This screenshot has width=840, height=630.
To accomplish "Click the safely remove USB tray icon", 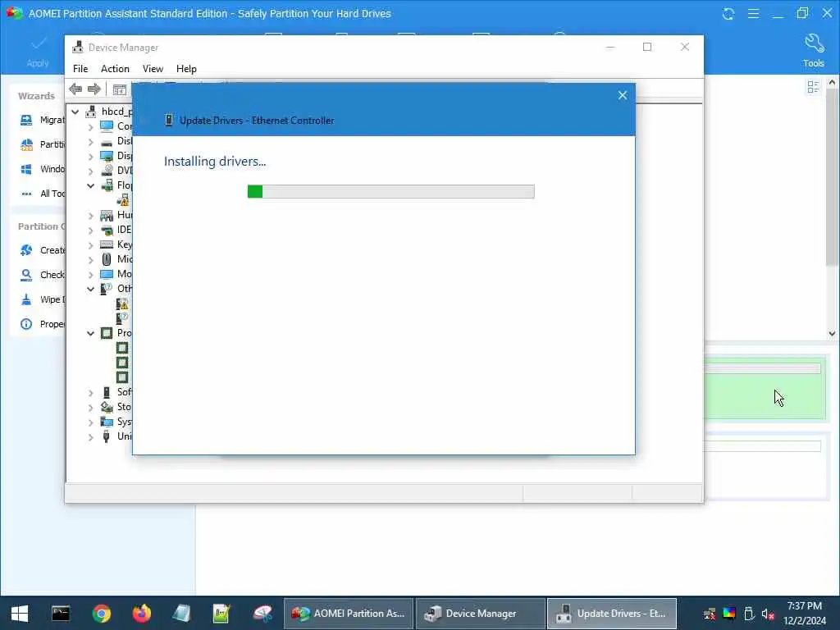I will (749, 614).
